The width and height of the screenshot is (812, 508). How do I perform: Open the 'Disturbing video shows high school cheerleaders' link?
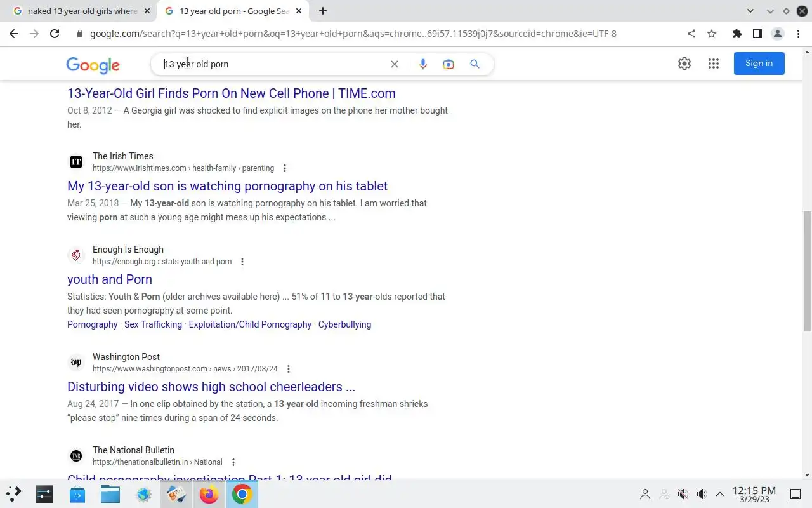(x=211, y=387)
